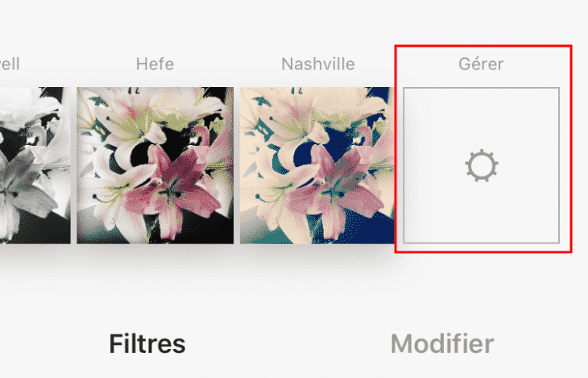
Task: Click the "Nashville" filter name label
Action: (x=317, y=64)
